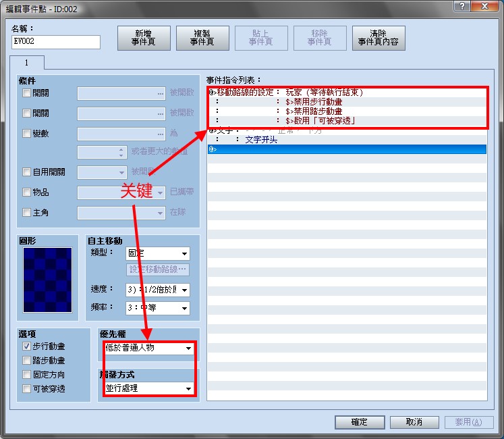
Task: Check the 固定方向 option
Action: [x=27, y=374]
